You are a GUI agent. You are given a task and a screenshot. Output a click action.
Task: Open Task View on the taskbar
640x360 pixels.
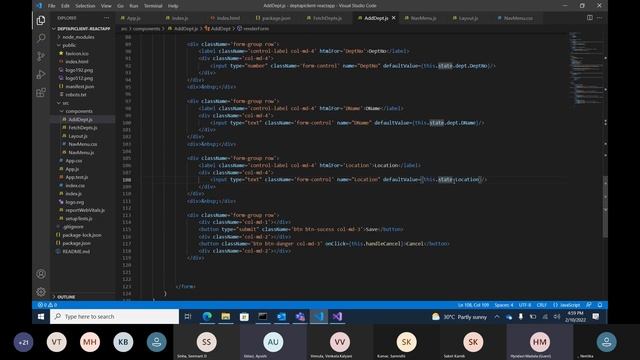point(188,316)
